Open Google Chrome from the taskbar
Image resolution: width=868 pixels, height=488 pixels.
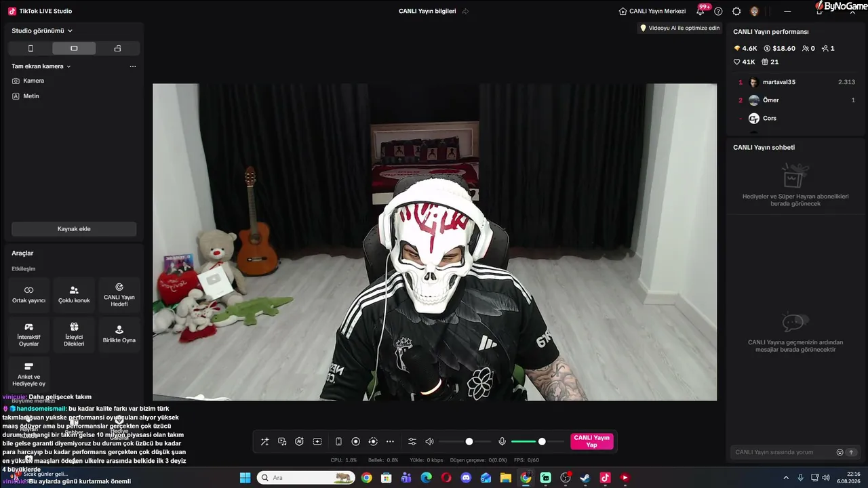tap(366, 478)
